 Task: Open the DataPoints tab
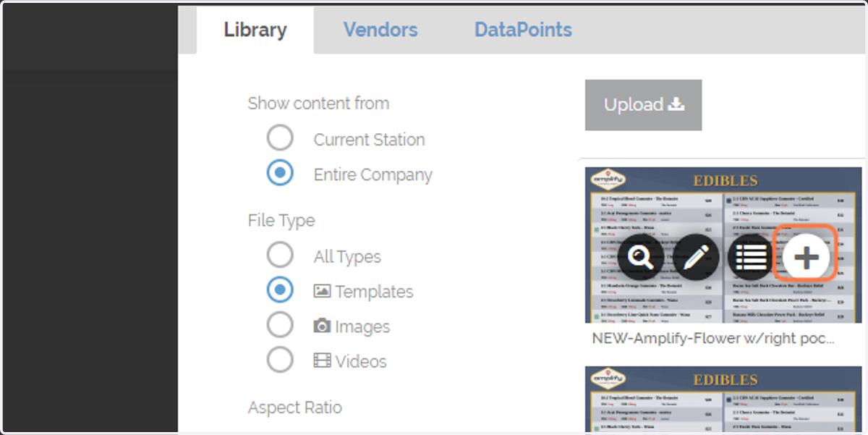point(523,30)
